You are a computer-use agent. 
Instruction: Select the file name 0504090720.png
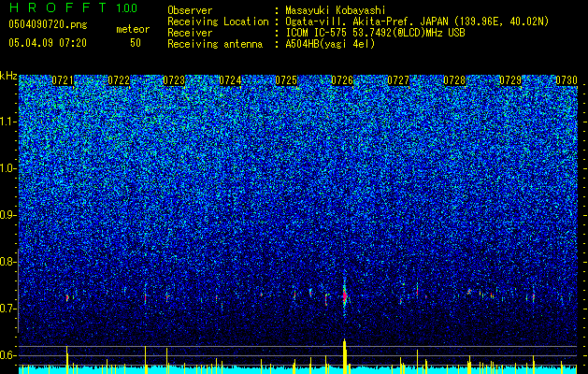click(x=48, y=25)
